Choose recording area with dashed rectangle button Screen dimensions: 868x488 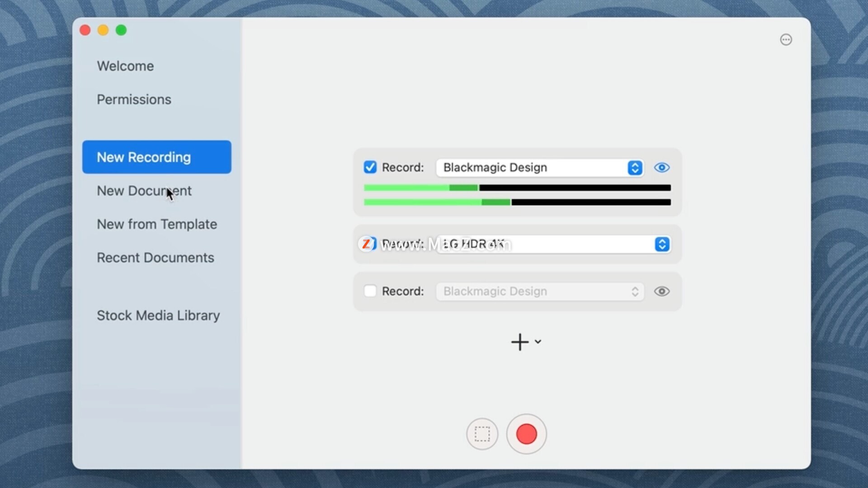482,434
